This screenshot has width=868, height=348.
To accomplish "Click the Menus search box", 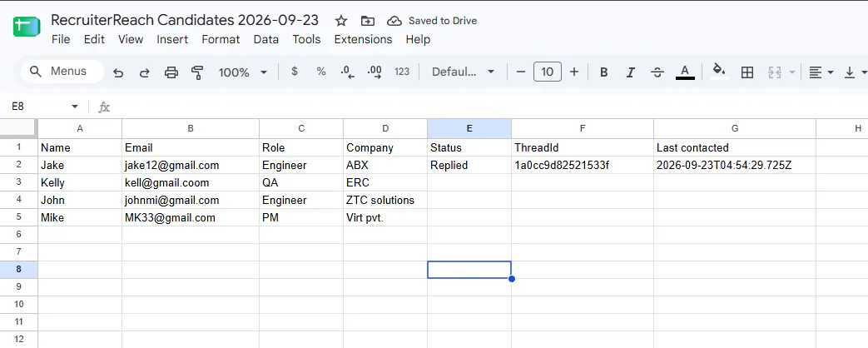I will coord(62,72).
